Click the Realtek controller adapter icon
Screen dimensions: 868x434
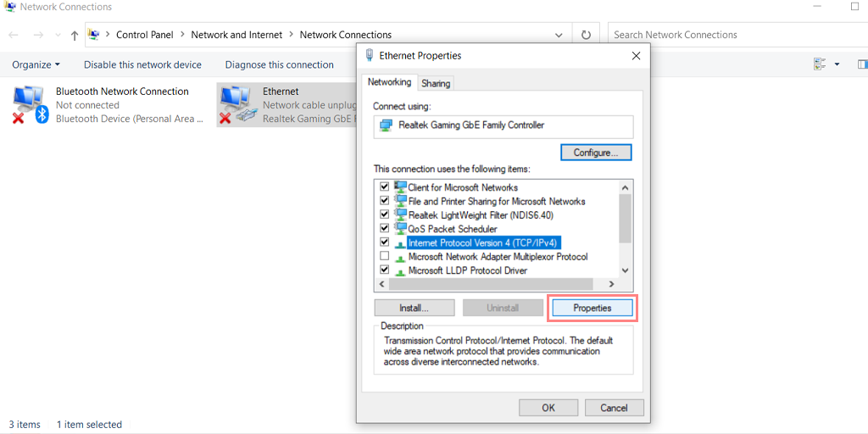click(387, 125)
